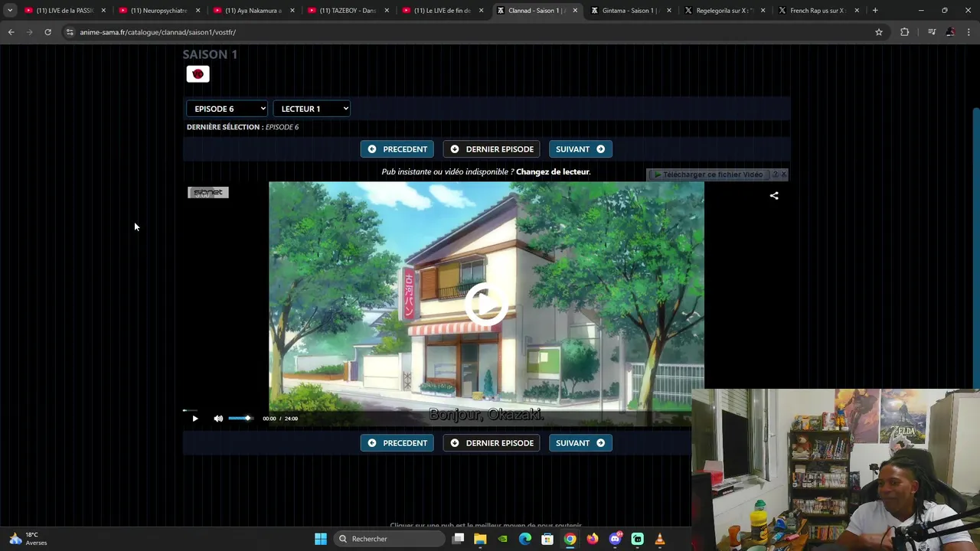Image resolution: width=980 pixels, height=551 pixels.
Task: Open Task View on the taskbar
Action: pos(458,539)
